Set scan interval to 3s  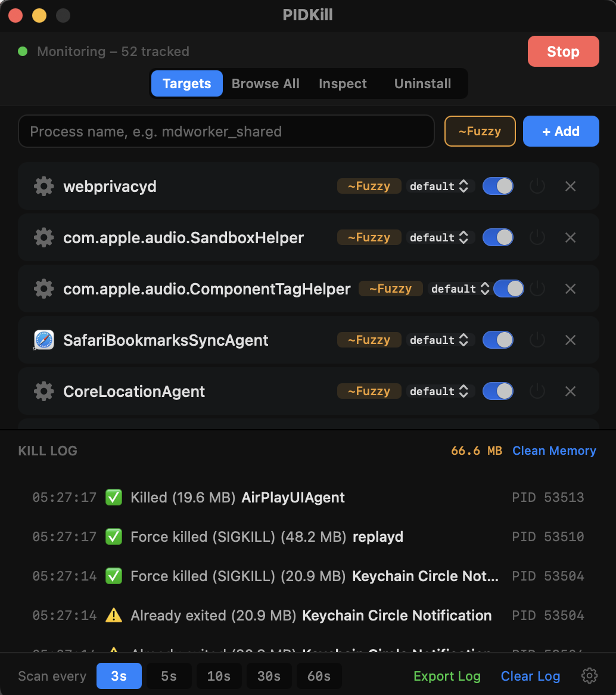tap(119, 676)
